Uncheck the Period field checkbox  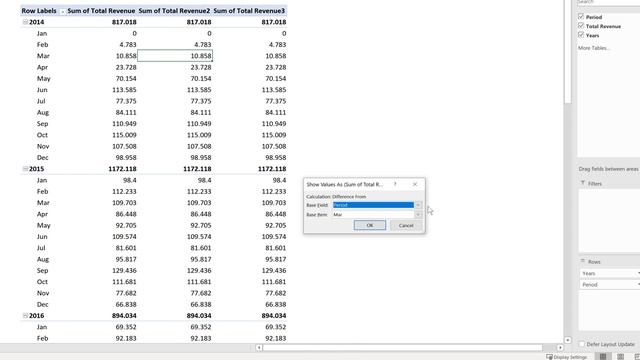[x=581, y=17]
